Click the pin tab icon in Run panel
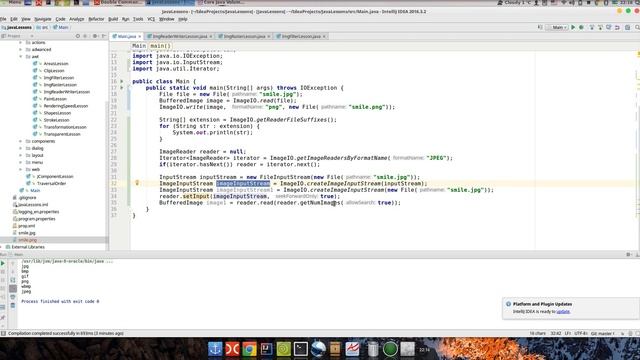Screen dimensions: 640x360 (3, 317)
